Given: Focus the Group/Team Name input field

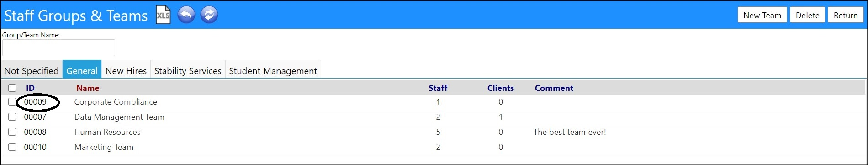Looking at the screenshot, I should click(x=58, y=48).
